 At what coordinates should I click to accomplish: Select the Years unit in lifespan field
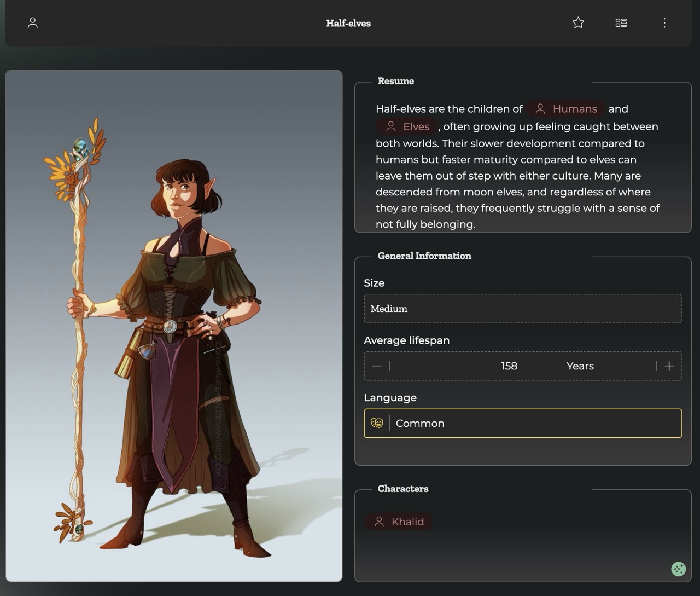[x=580, y=366]
